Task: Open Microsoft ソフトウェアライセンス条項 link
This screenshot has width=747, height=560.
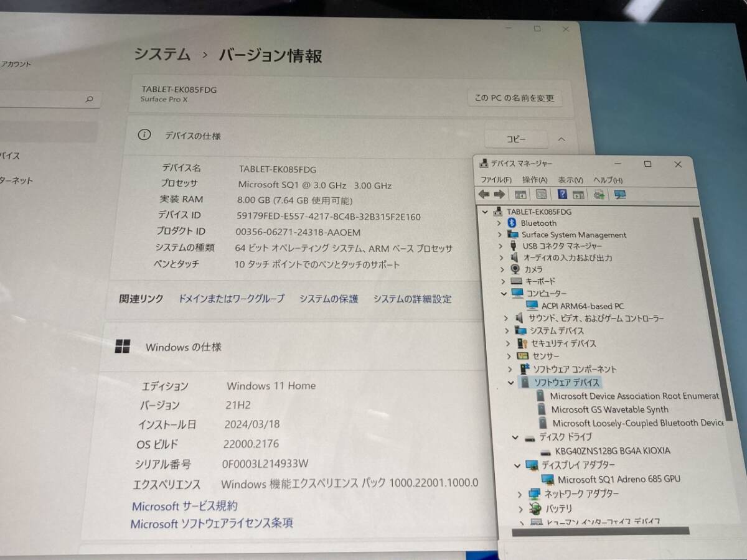Action: 212,523
